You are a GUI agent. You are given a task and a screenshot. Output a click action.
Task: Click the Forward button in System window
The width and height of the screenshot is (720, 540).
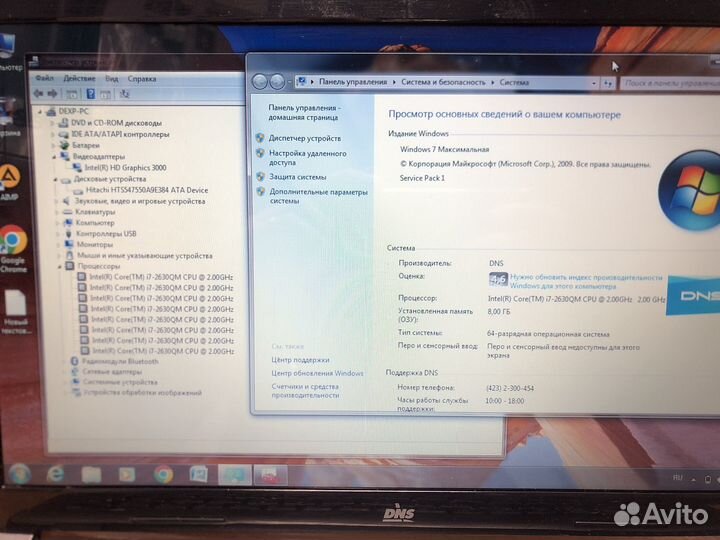277,82
